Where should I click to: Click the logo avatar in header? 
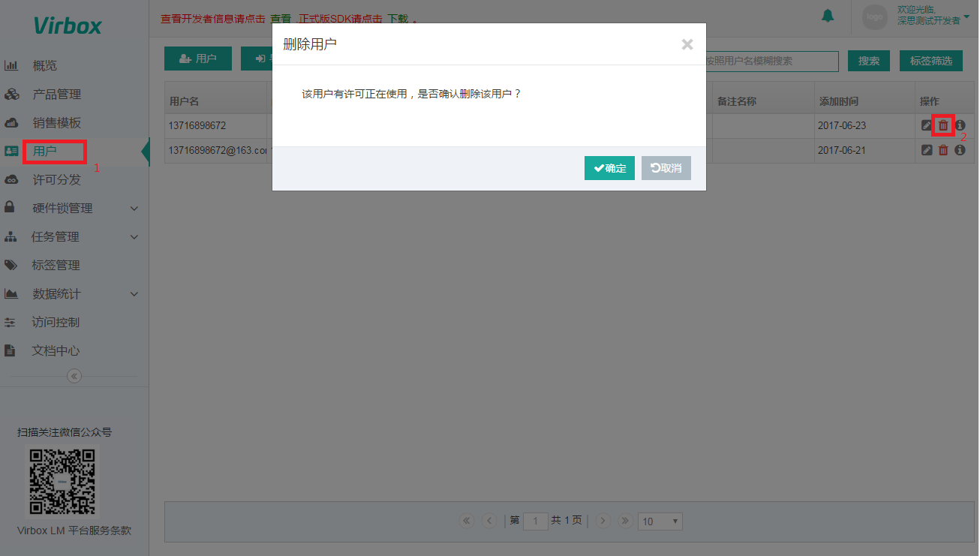[875, 17]
